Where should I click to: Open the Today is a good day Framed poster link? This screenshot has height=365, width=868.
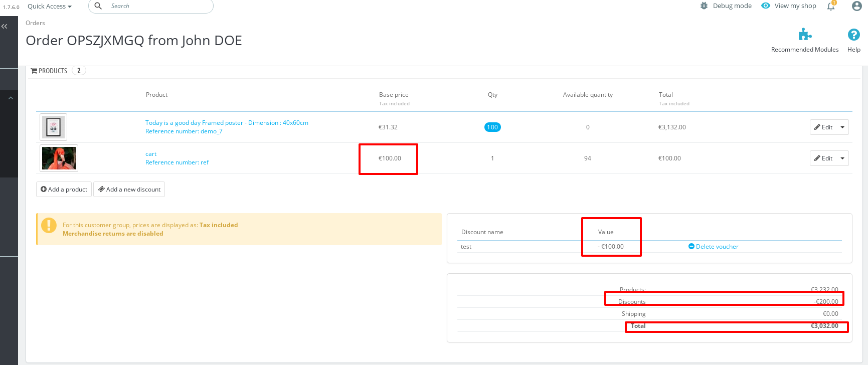pos(227,123)
